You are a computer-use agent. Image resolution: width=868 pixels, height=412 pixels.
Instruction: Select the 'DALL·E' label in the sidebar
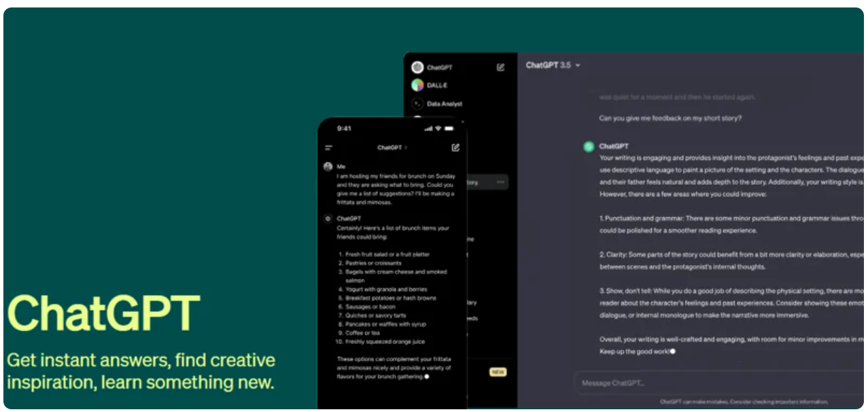(437, 86)
